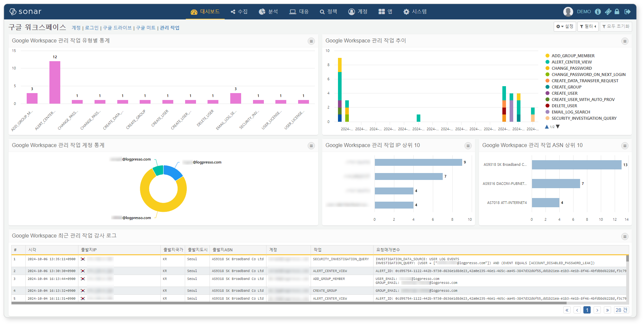
Task: Toggle CHANGE_PASSWORD_ON_NEXT_LOGIN legend series
Action: 585,75
